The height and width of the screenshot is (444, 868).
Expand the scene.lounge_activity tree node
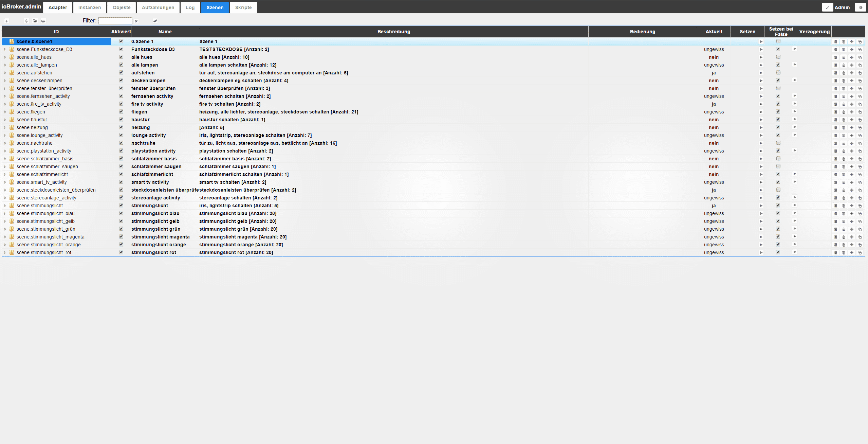[5, 136]
